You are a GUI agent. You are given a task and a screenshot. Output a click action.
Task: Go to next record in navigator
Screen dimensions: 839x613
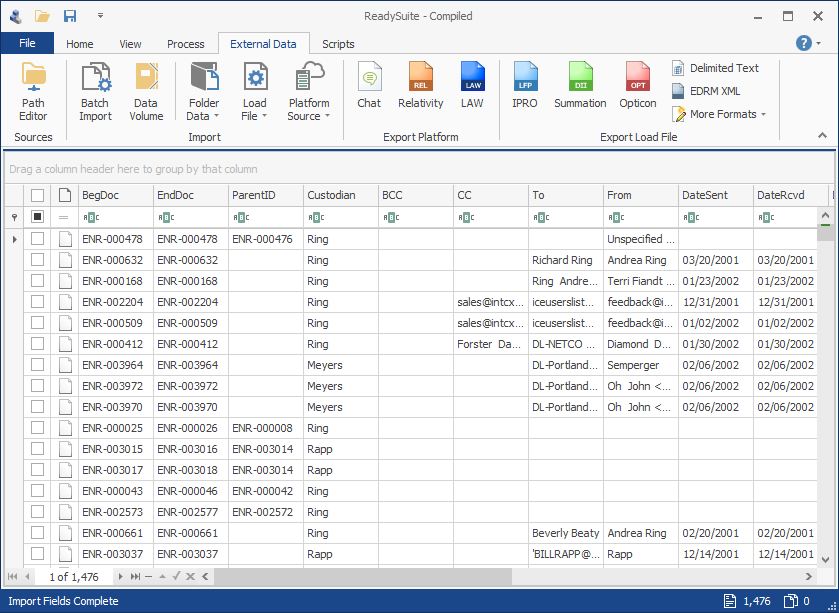click(x=120, y=577)
